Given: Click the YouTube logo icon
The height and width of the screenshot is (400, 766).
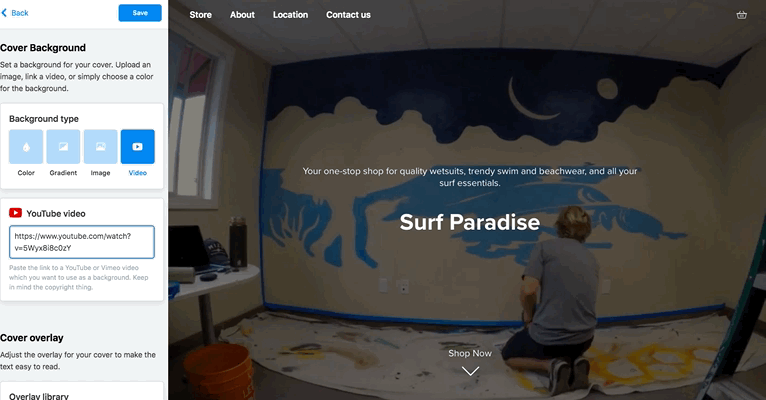Looking at the screenshot, I should point(15,213).
